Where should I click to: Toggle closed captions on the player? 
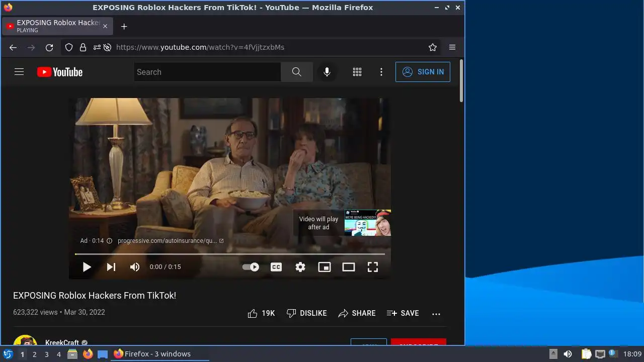pos(276,267)
